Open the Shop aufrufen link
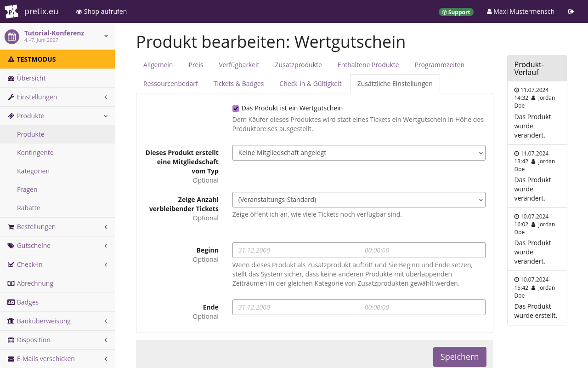 (x=101, y=11)
